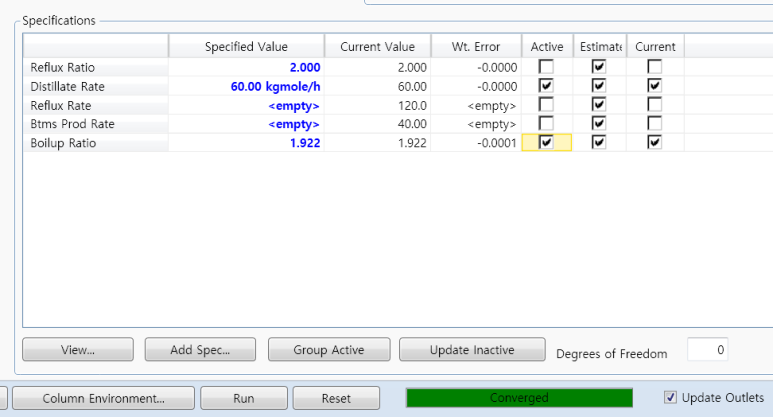Select the Degrees of Freedom value field
This screenshot has width=773, height=417.
tap(707, 349)
